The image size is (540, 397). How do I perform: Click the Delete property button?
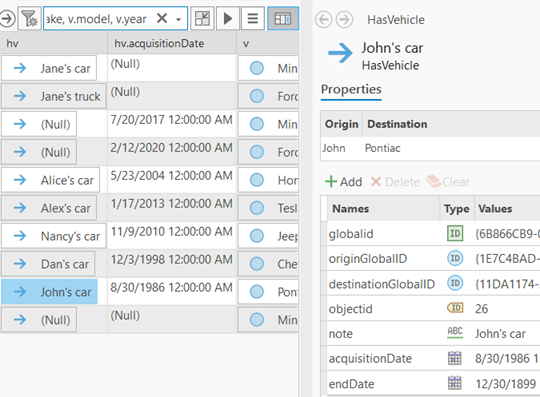[395, 181]
